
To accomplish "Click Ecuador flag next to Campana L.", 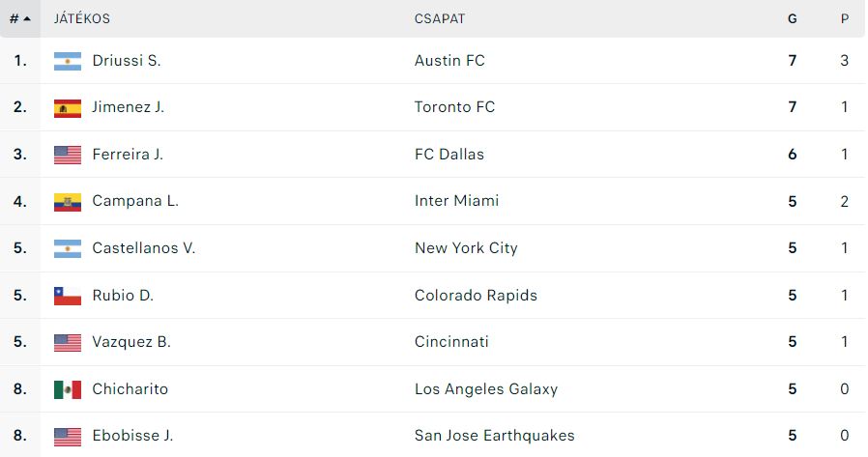I will coord(68,202).
